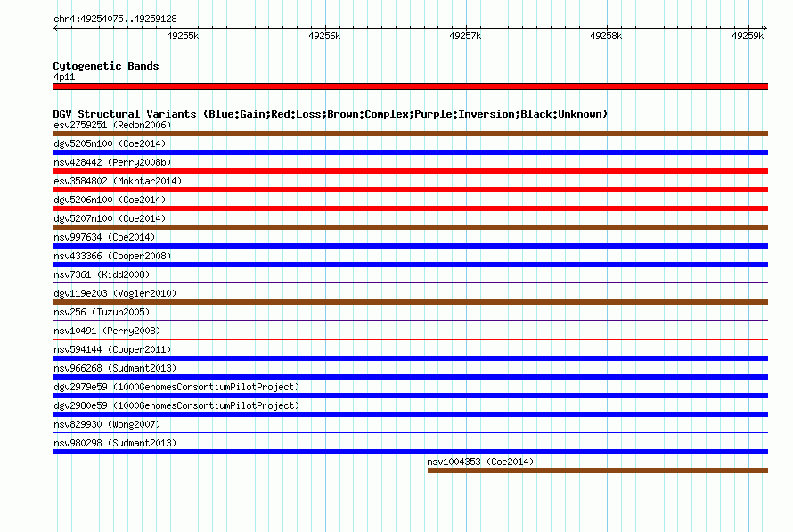Open variant dgv5206n100 (Coe2014) label
793x532 pixels.
(110, 200)
